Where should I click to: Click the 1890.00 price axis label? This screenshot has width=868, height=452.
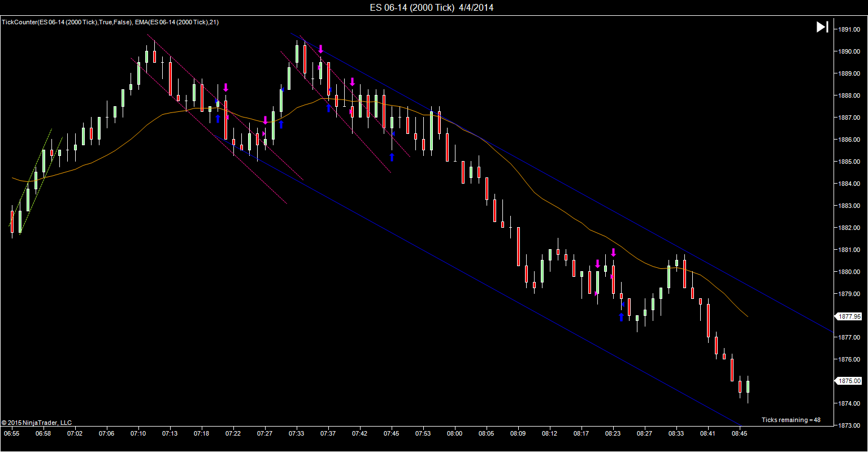tap(849, 51)
